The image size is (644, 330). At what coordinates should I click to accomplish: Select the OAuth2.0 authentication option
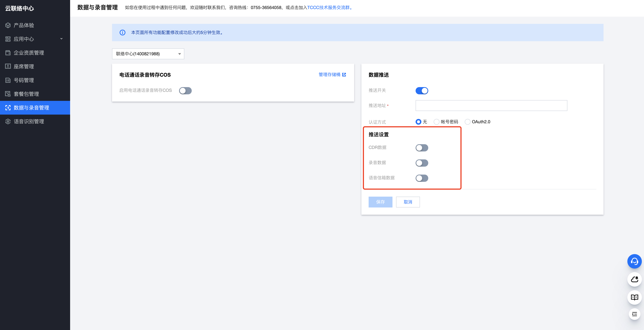click(467, 122)
